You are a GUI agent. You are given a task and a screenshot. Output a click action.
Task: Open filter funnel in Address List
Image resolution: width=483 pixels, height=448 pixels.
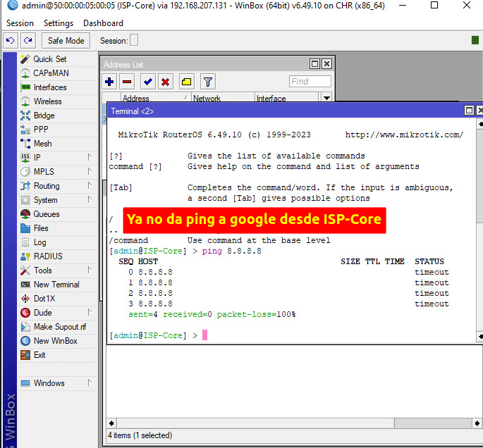click(x=207, y=82)
